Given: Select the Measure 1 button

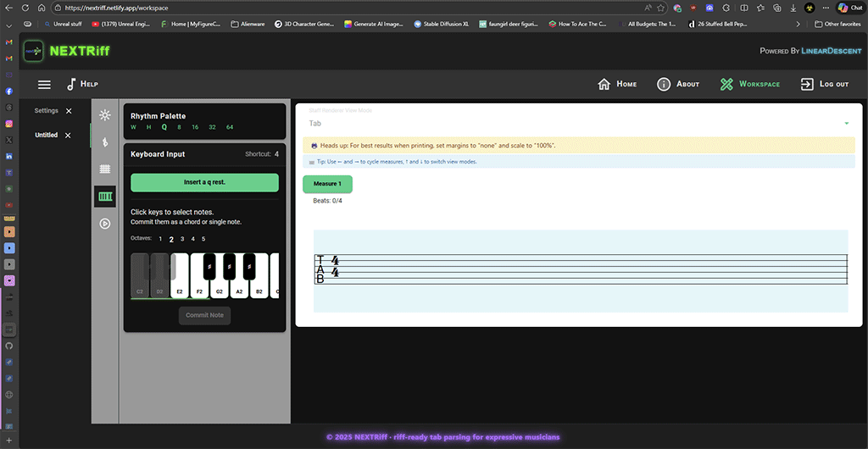Looking at the screenshot, I should pos(327,184).
